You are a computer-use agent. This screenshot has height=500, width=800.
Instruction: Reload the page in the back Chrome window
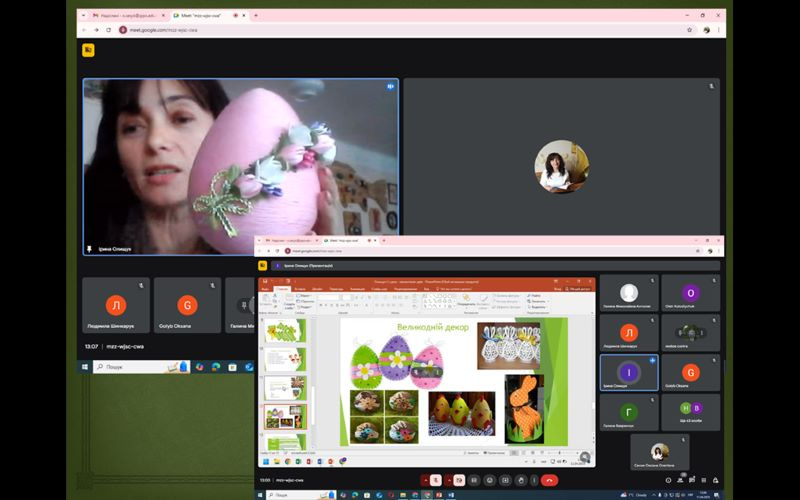point(109,30)
